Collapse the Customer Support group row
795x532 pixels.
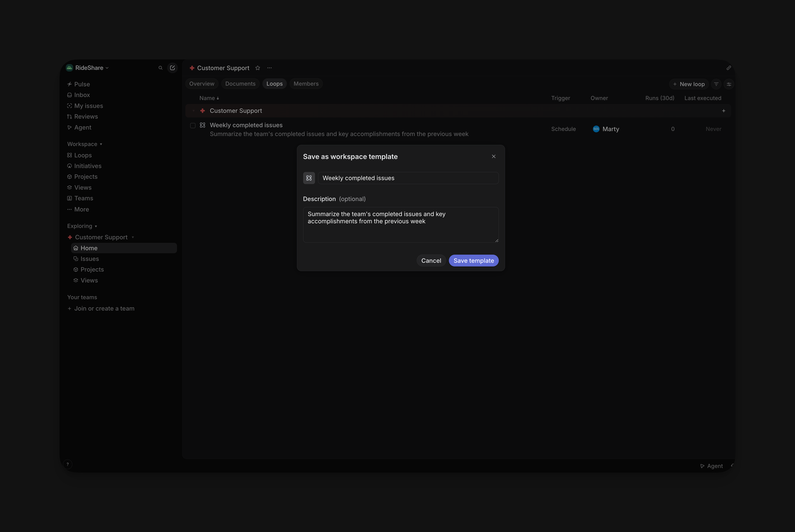[x=194, y=111]
